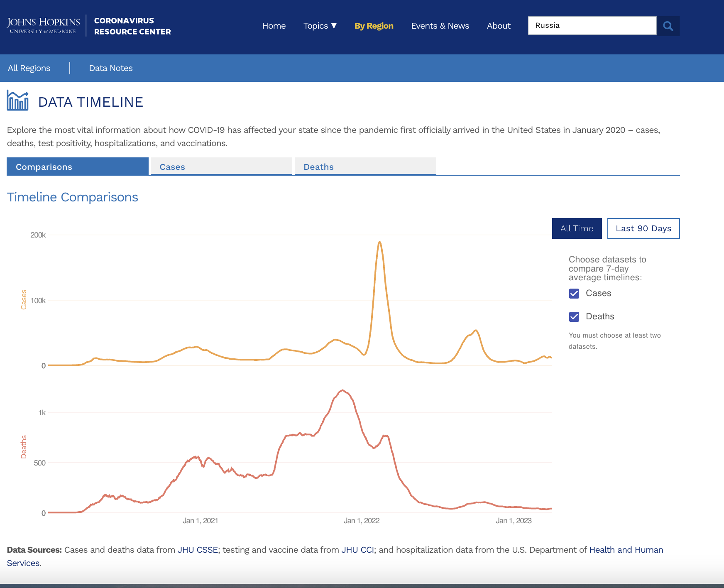This screenshot has height=588, width=724.
Task: Select the All Time range button
Action: 577,228
